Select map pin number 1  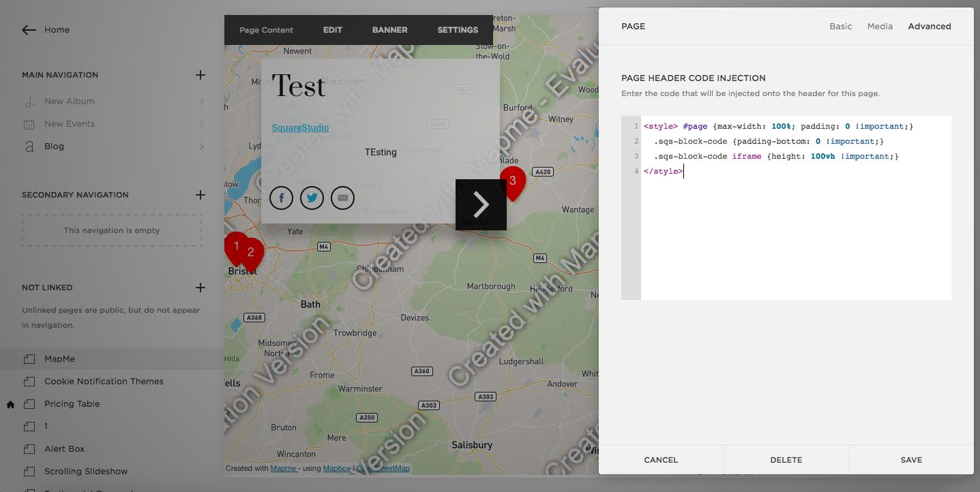click(235, 249)
